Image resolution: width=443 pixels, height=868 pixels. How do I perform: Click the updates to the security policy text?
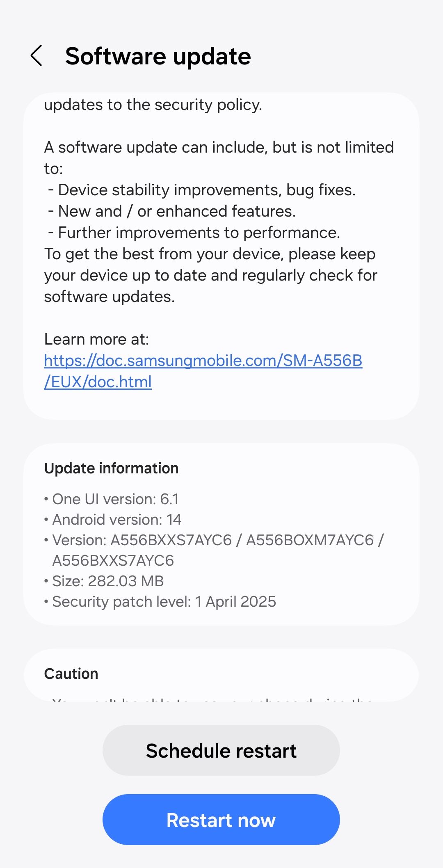153,105
